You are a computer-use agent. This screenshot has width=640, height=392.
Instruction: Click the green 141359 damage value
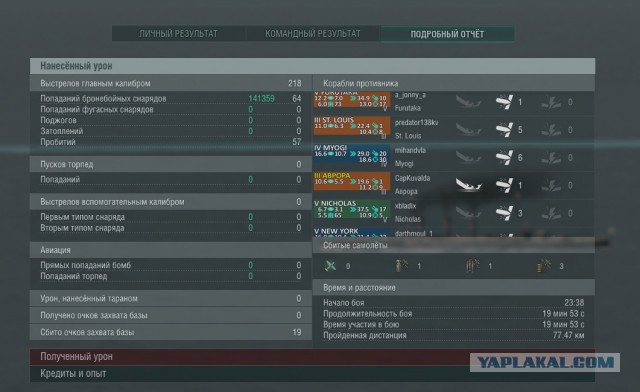(x=261, y=98)
